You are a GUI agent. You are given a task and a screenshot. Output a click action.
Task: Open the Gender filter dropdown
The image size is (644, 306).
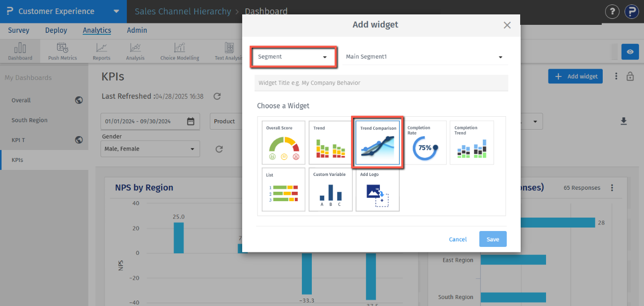click(x=150, y=149)
